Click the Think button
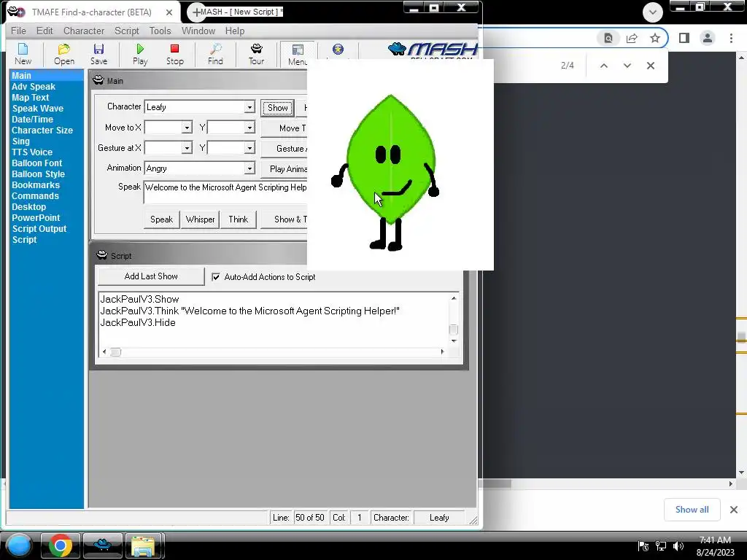 (x=239, y=219)
